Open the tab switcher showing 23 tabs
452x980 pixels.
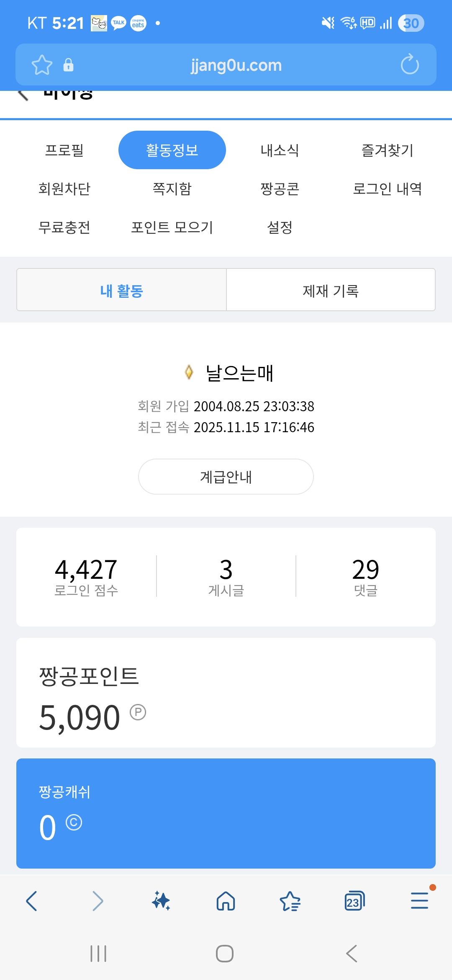click(354, 901)
